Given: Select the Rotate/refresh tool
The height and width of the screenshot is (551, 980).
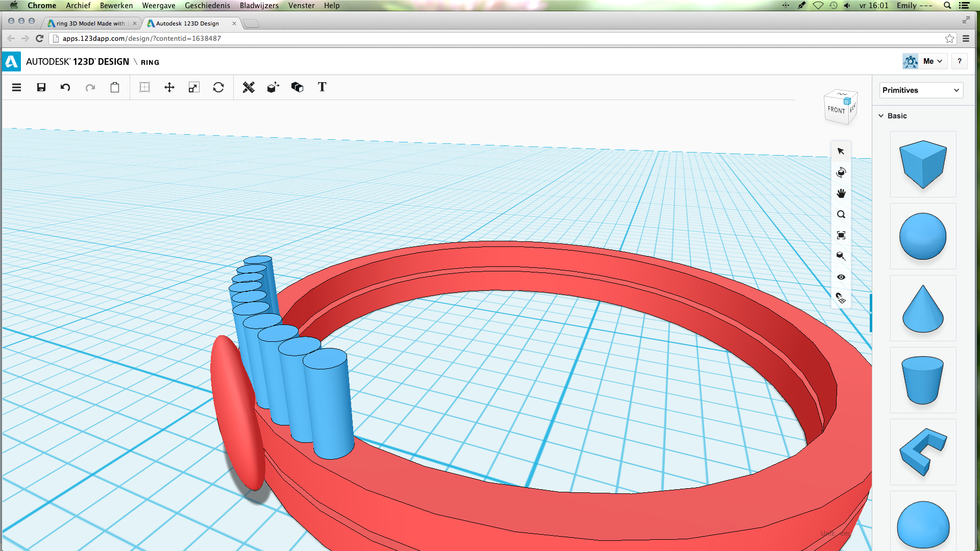Looking at the screenshot, I should coord(218,87).
